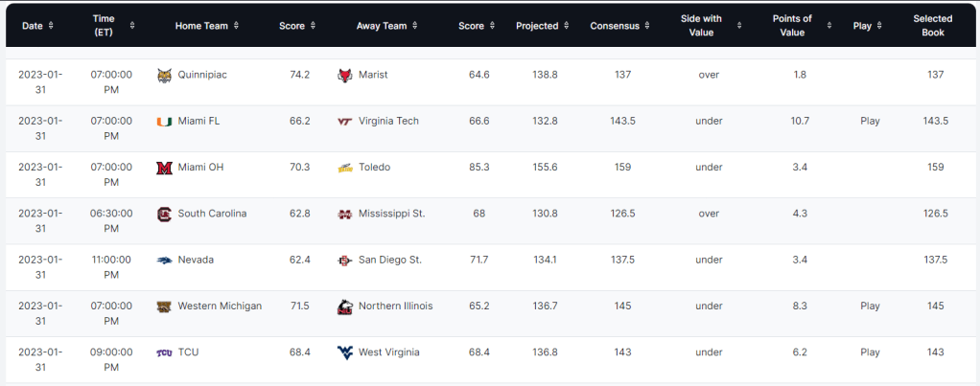Click the Quinnipiac team logo
Viewport: 980px width, 386px height.
tap(164, 75)
